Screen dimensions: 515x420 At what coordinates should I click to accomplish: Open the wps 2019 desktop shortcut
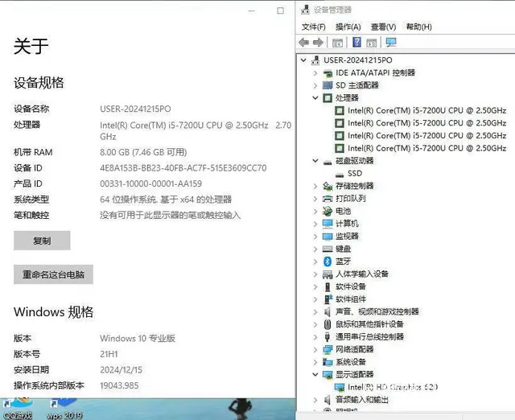click(64, 409)
